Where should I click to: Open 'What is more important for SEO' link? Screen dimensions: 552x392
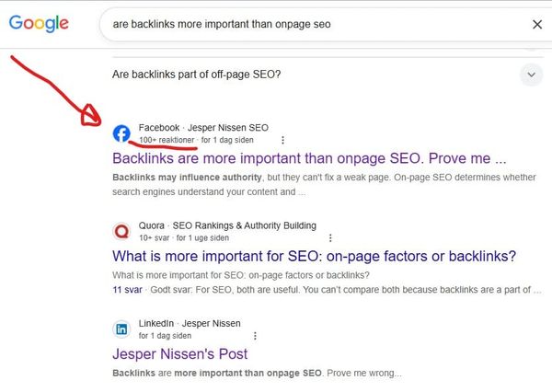pos(314,256)
